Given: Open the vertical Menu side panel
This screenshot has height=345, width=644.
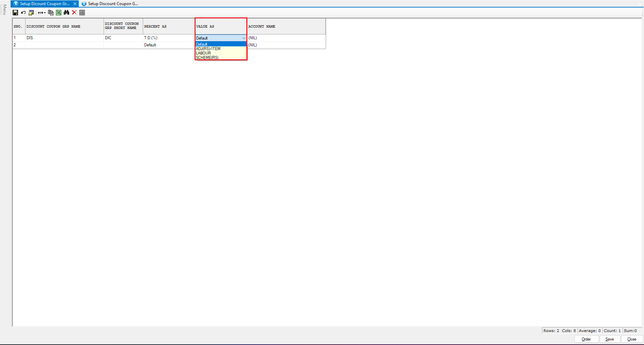Looking at the screenshot, I should (x=4, y=10).
